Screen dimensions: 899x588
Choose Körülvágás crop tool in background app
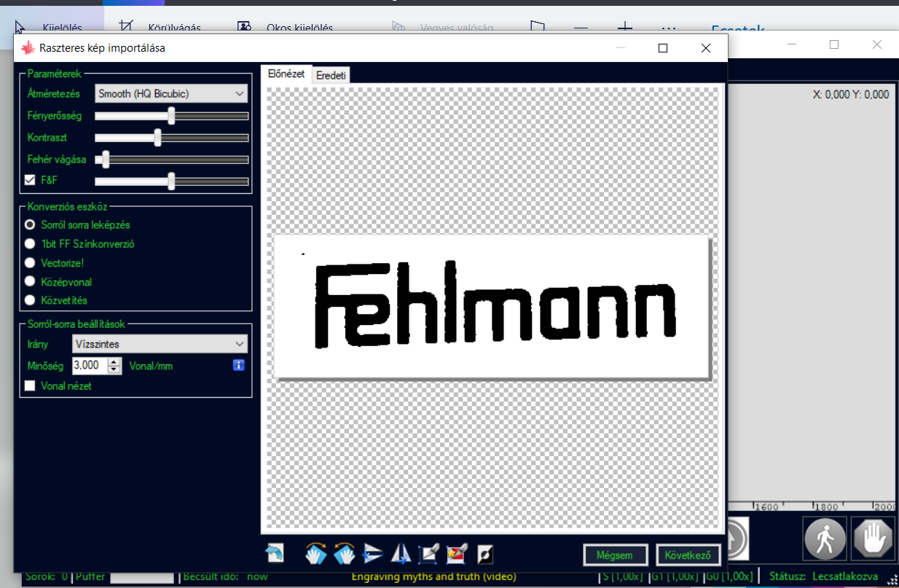(x=160, y=28)
